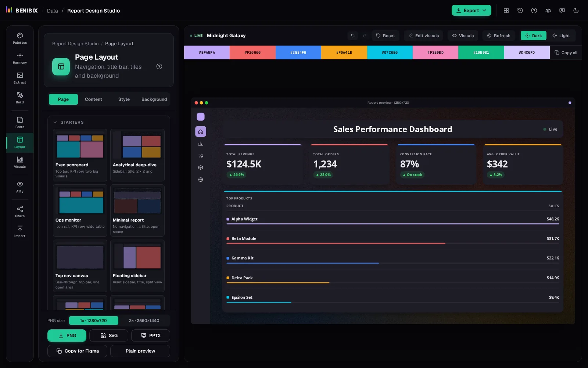Select the Page tab
588x368 pixels.
coord(63,99)
